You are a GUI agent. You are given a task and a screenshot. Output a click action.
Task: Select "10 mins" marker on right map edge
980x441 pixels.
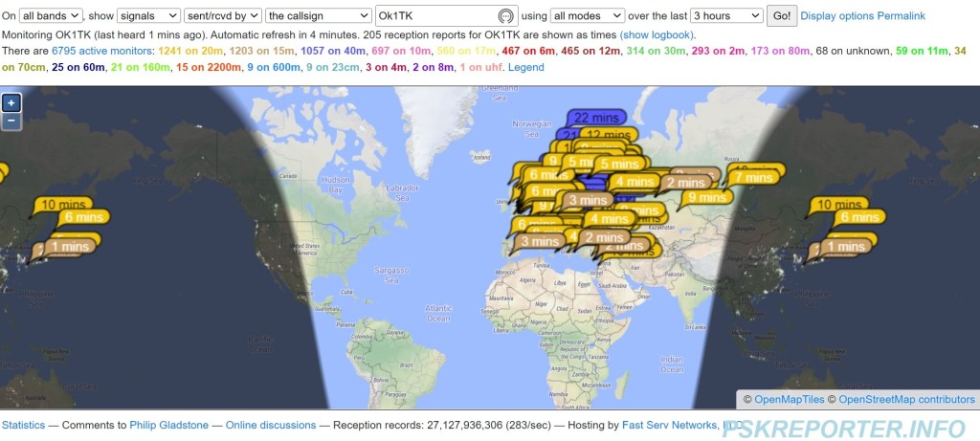point(839,205)
